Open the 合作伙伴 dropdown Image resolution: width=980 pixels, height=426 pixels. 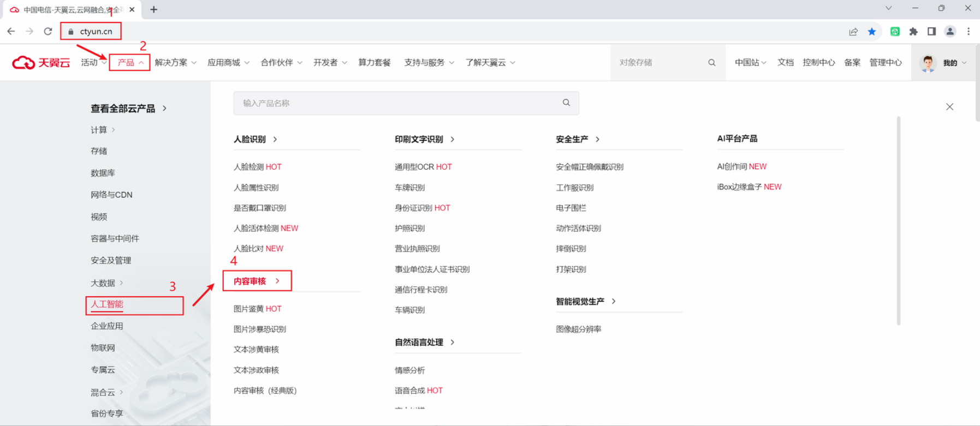[282, 63]
